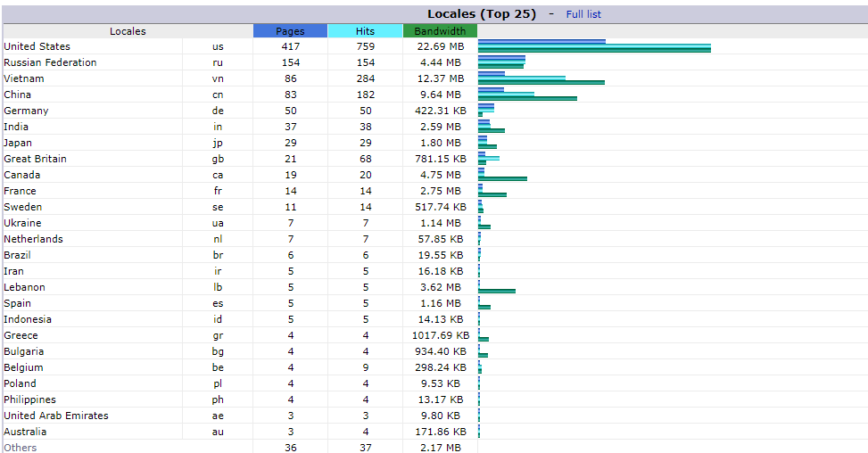
Task: Click the Canada locale name
Action: coord(22,175)
